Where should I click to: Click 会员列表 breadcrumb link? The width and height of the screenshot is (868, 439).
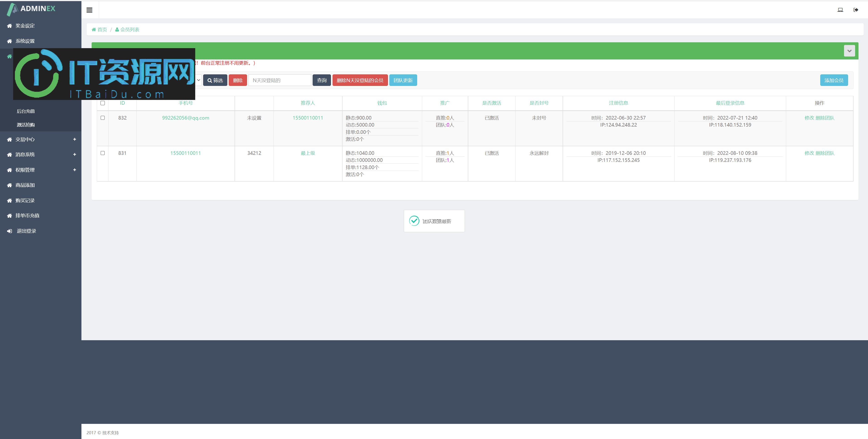130,30
